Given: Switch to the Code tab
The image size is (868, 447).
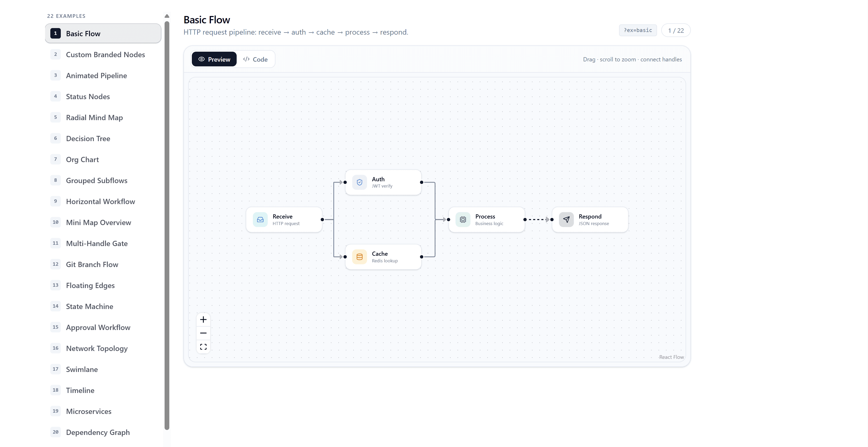Looking at the screenshot, I should (256, 59).
